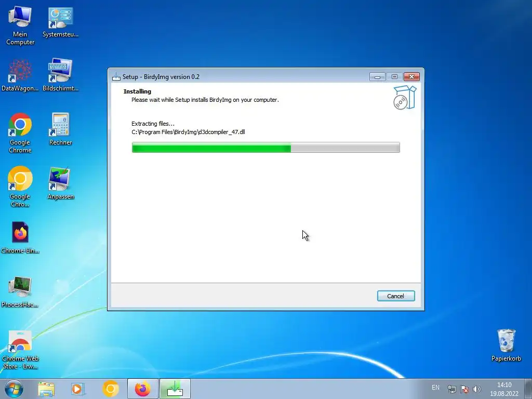
Task: Select the ProcessHacker desktop icon
Action: tap(20, 292)
